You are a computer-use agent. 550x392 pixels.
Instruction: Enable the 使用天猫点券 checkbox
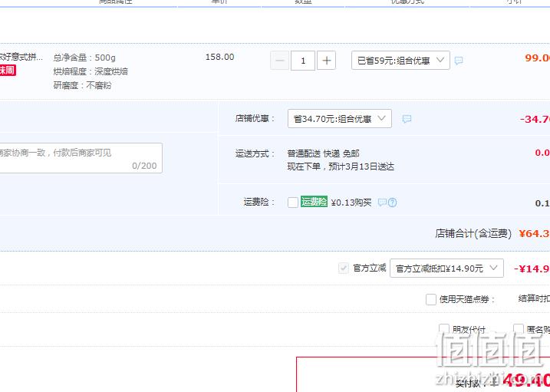pos(431,299)
